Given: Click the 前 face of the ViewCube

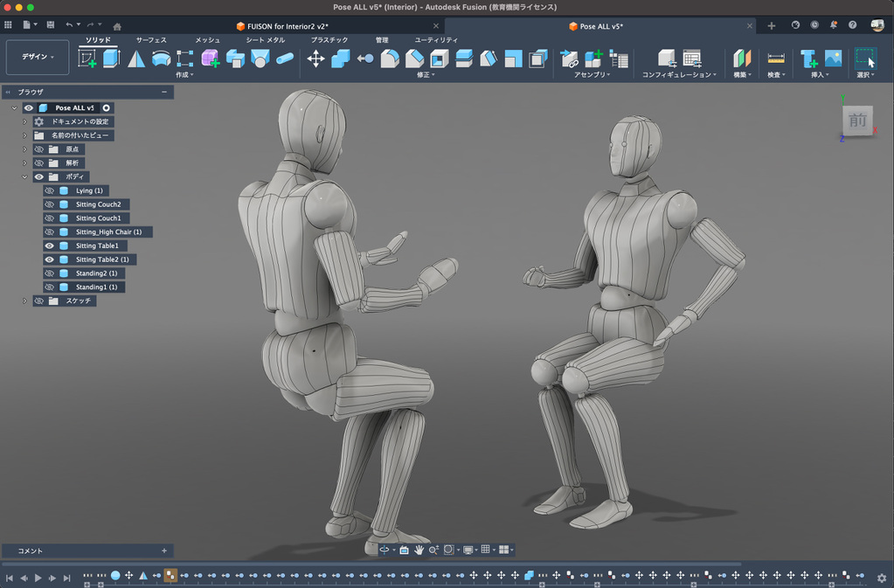Looking at the screenshot, I should pos(857,121).
